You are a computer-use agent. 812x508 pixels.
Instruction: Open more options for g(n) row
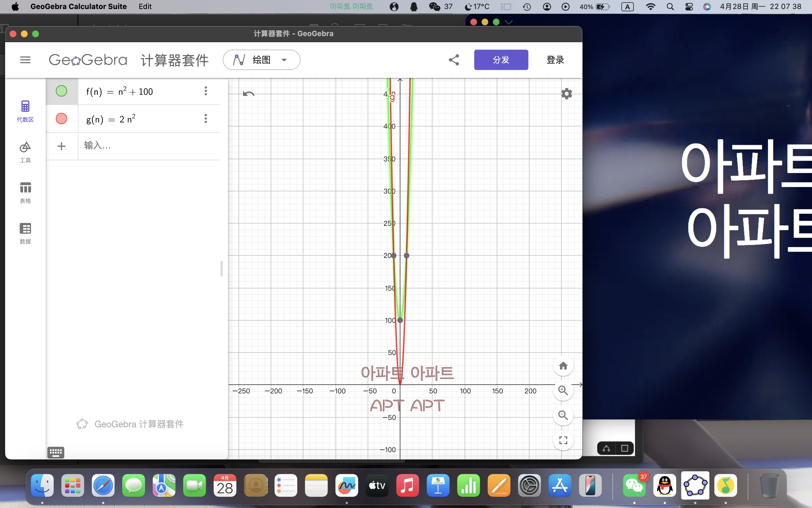pos(206,119)
